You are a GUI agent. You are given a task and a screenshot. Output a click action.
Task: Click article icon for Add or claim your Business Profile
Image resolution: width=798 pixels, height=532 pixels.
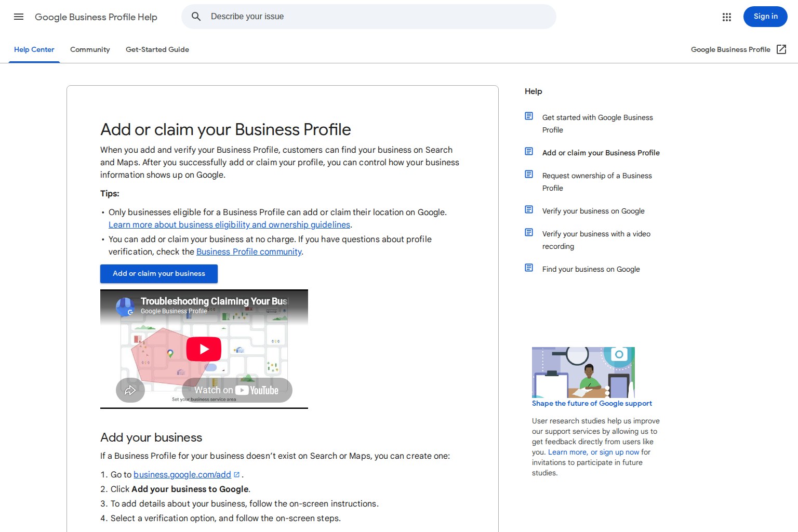(x=529, y=151)
